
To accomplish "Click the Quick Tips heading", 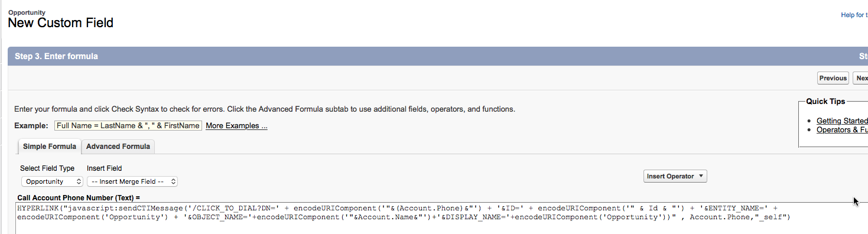I will pyautogui.click(x=825, y=102).
